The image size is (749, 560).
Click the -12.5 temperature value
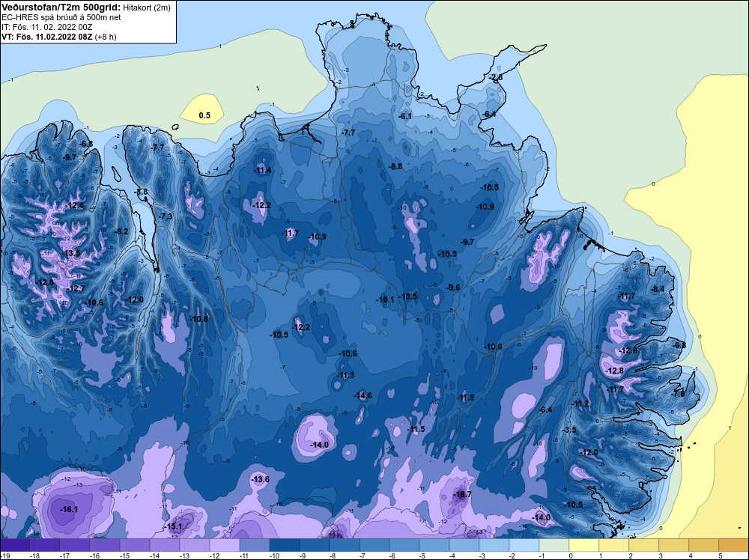(x=628, y=351)
